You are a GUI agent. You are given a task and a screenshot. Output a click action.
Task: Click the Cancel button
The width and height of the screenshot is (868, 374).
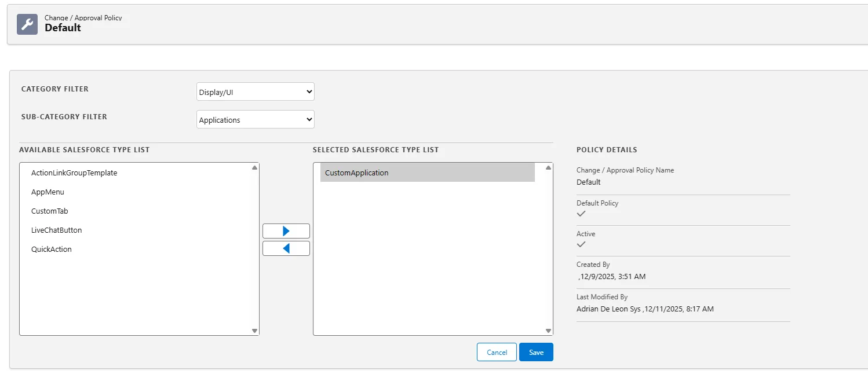(497, 352)
